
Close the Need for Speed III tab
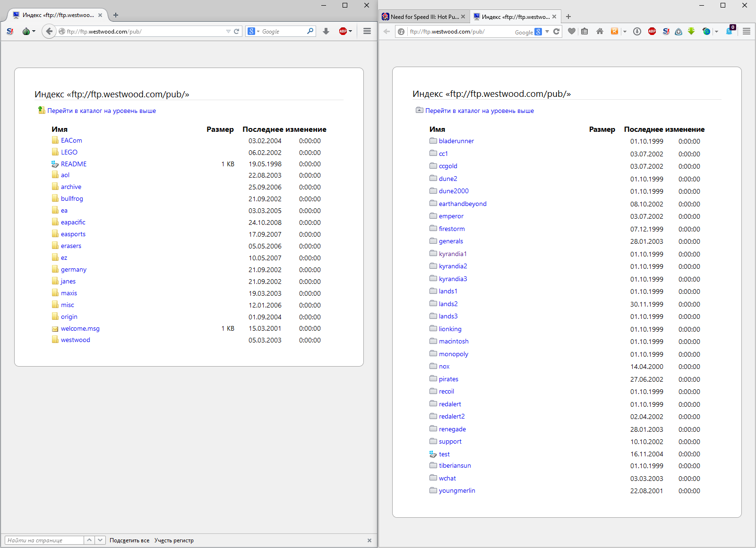point(463,17)
